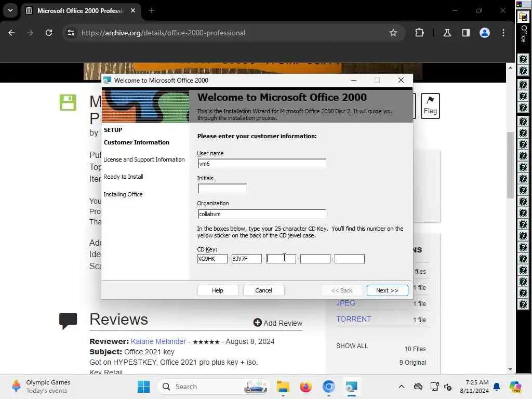The height and width of the screenshot is (399, 532).
Task: Open the TORRENT download option
Action: (x=353, y=320)
